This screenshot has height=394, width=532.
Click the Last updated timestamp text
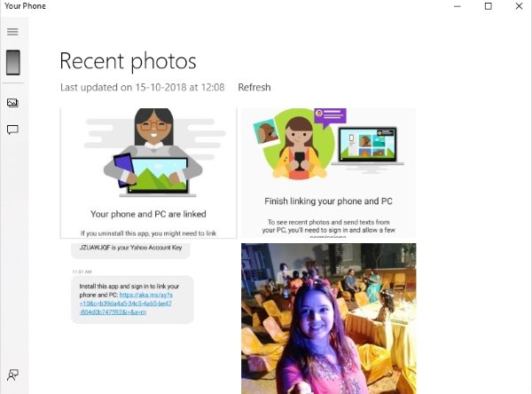coord(143,87)
